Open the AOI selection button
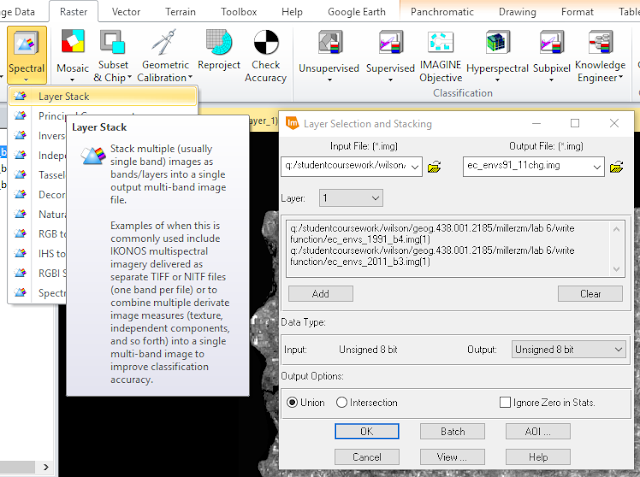This screenshot has height=477, width=640. click(538, 431)
